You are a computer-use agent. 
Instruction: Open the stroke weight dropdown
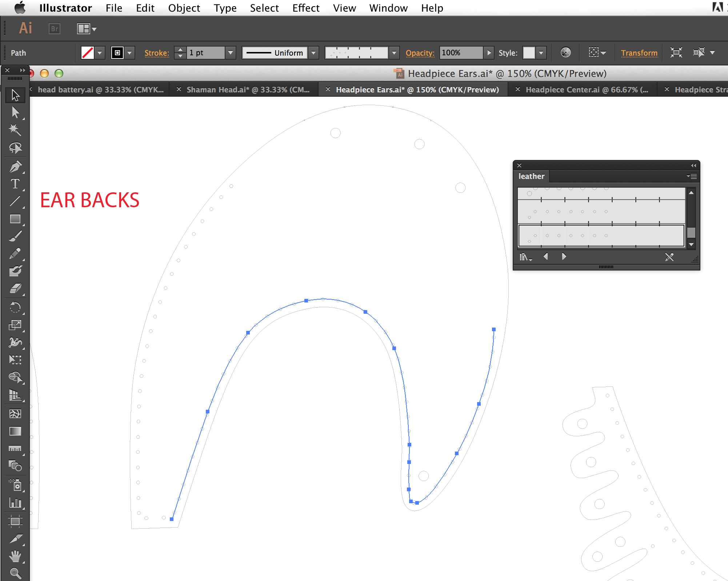pyautogui.click(x=231, y=53)
